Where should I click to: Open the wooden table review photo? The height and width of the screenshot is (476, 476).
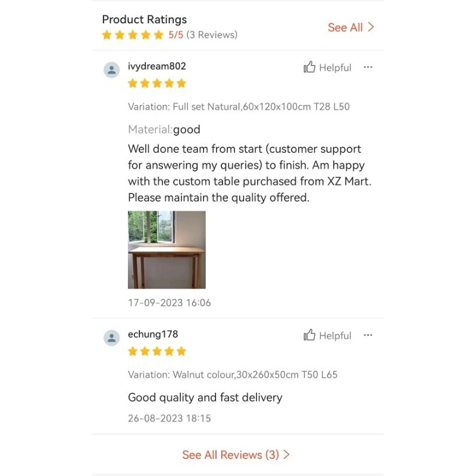pyautogui.click(x=167, y=250)
